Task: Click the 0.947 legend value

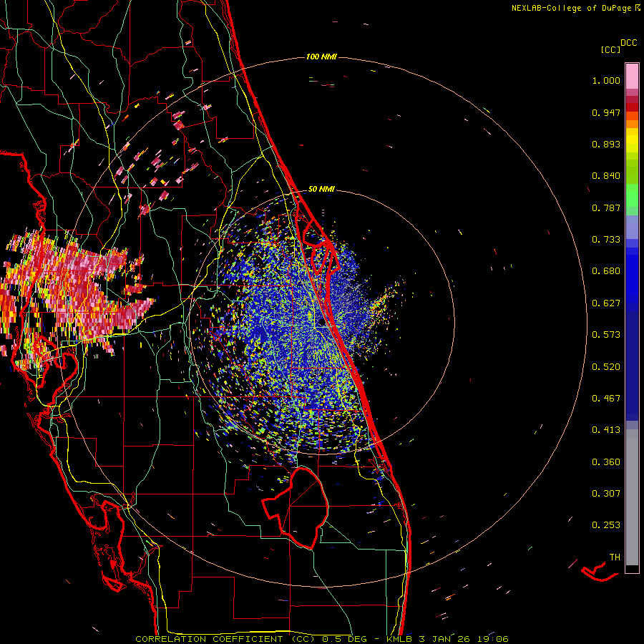Action: click(x=606, y=112)
